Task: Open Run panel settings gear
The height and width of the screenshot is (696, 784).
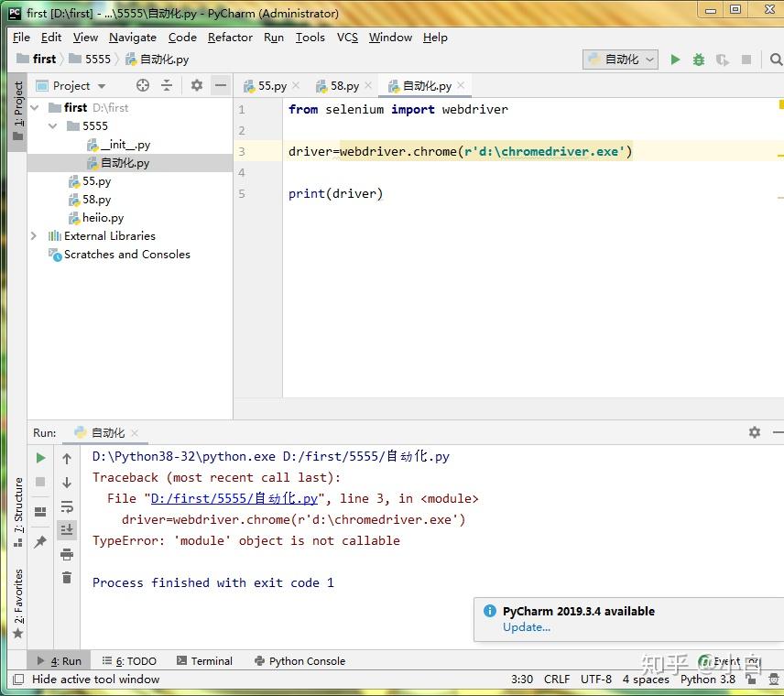Action: click(755, 432)
